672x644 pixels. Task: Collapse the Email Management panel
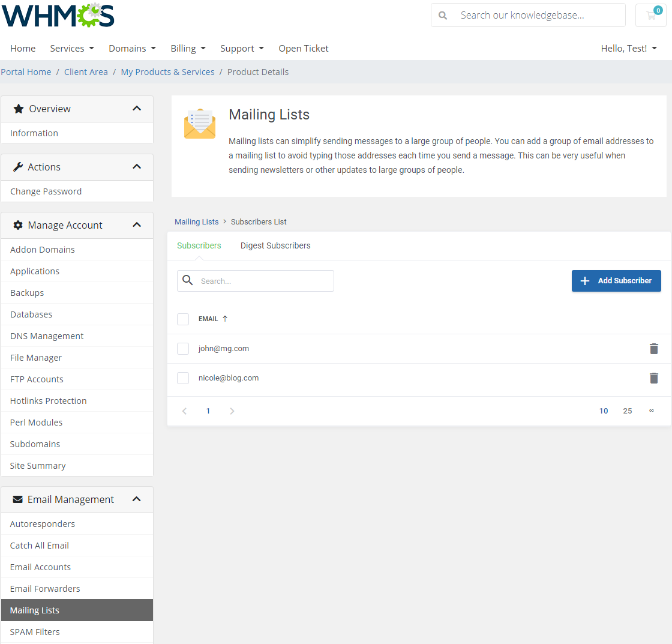click(x=137, y=499)
